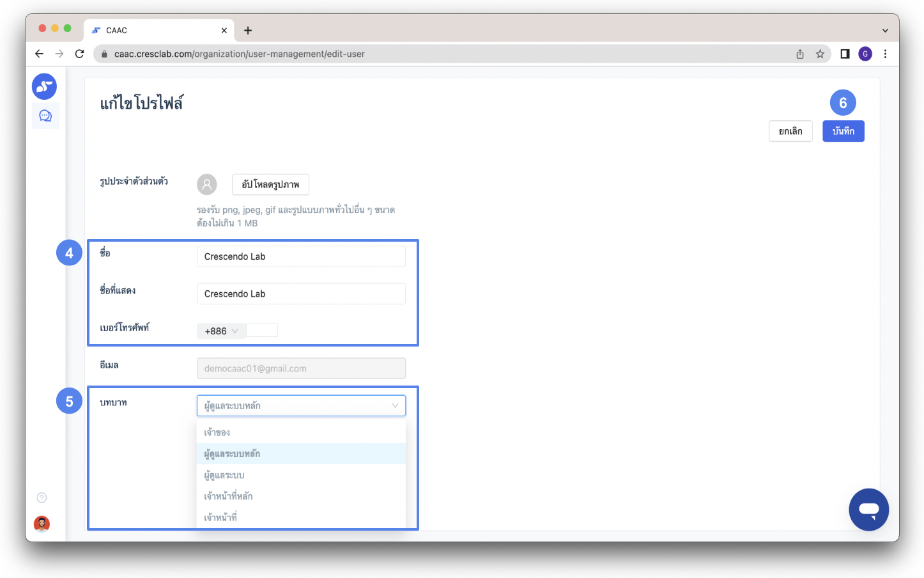Select the ผู้ดูแลระบบ role option
Screen dimensions: 924x578
pos(224,475)
